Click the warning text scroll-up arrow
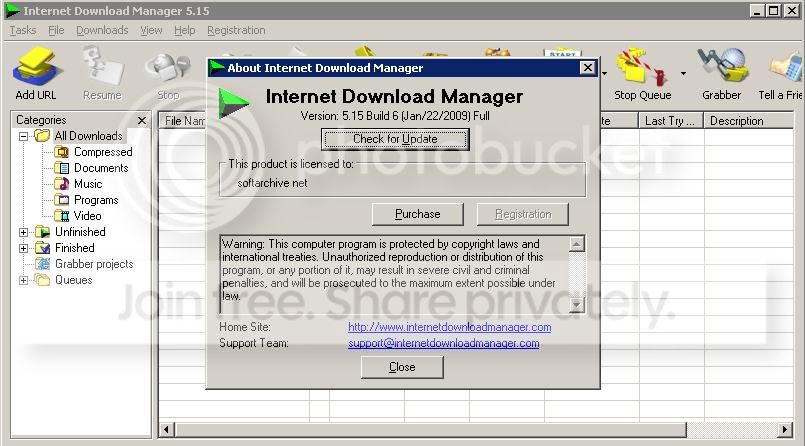The height and width of the screenshot is (446, 805). (577, 244)
